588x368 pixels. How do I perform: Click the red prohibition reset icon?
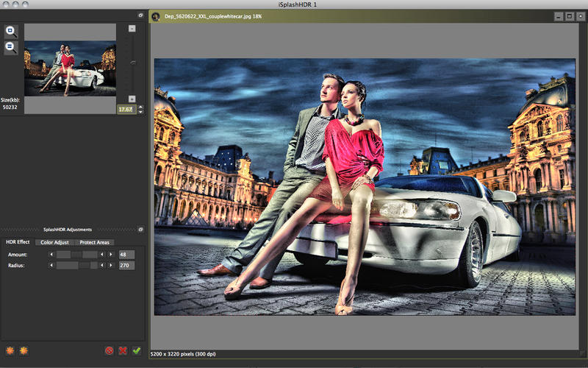109,351
